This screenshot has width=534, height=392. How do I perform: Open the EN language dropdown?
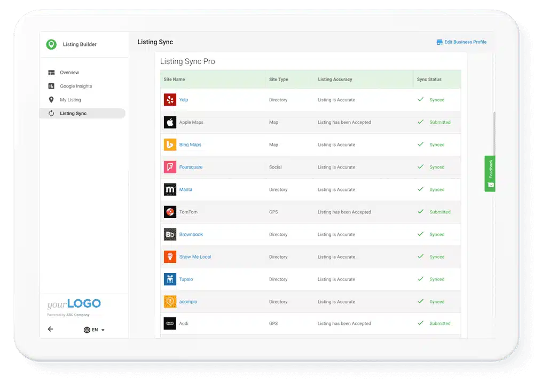click(94, 330)
